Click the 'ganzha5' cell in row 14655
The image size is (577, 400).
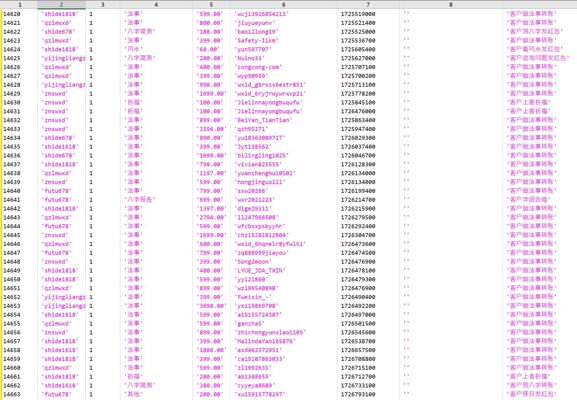[249, 323]
